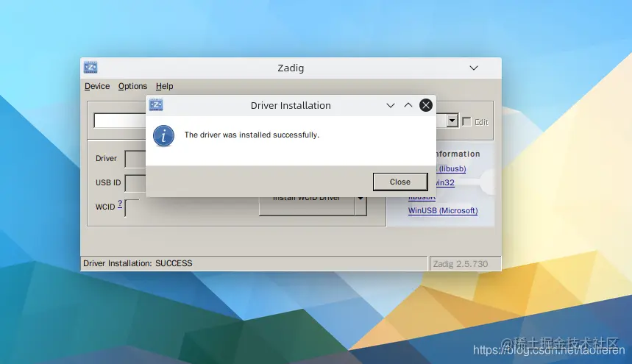Open the Options menu
Image resolution: width=632 pixels, height=364 pixels.
point(132,86)
